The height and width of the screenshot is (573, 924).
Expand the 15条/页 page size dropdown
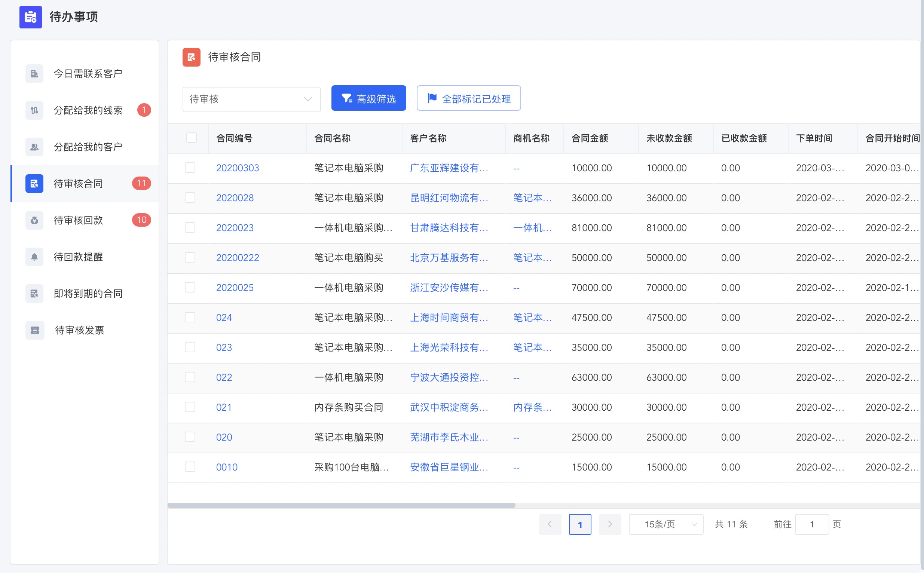pos(666,524)
